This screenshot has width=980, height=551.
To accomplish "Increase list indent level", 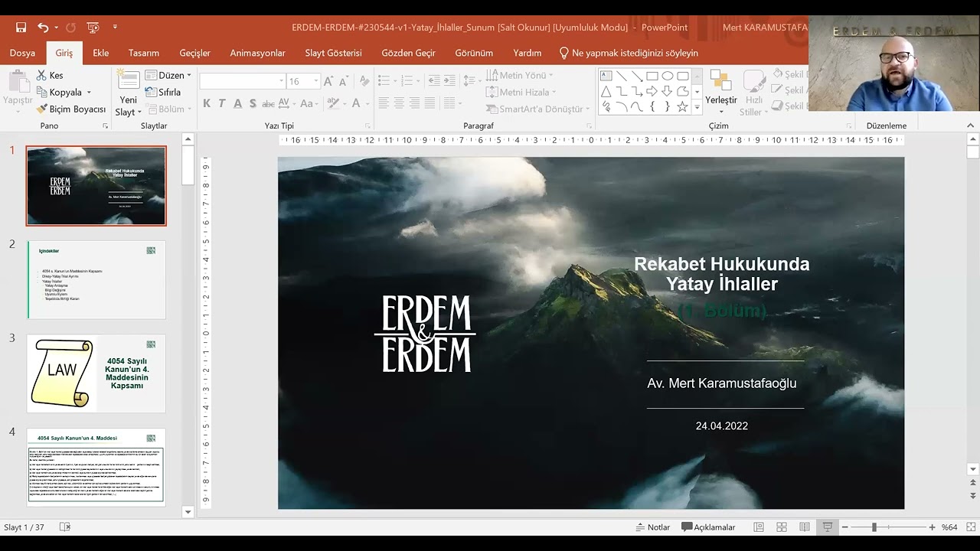I will point(449,80).
